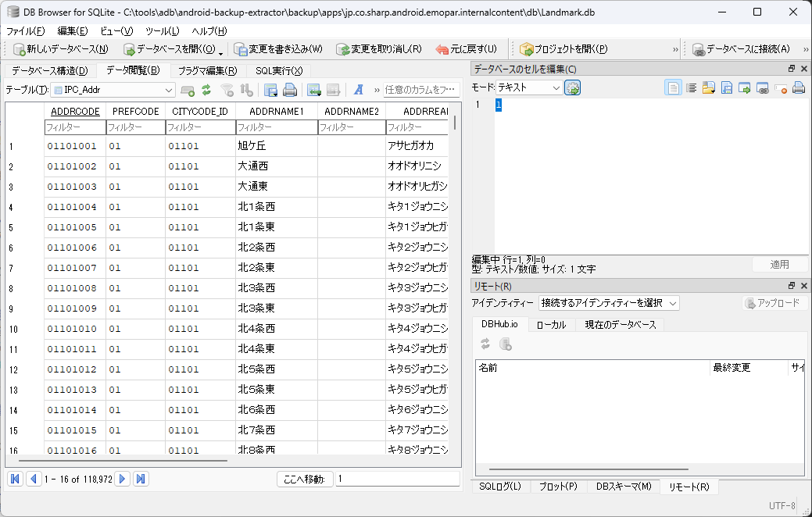Click the ADDRNAME1 column filter field
Viewport: 812px width, 517px height.
[277, 127]
